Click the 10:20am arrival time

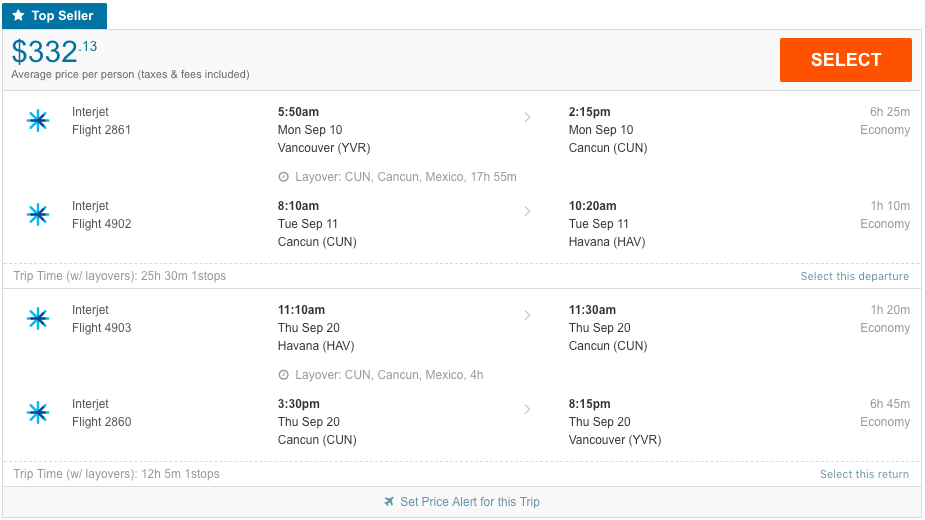point(592,205)
